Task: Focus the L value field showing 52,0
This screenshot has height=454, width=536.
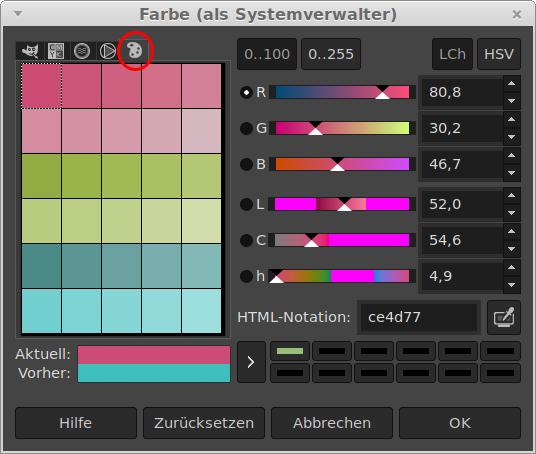Action: (462, 204)
